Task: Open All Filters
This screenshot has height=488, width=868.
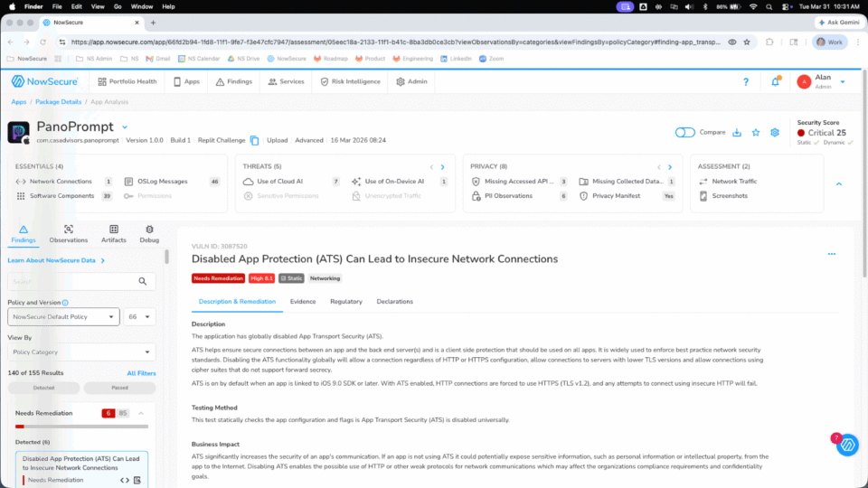Action: (x=141, y=373)
